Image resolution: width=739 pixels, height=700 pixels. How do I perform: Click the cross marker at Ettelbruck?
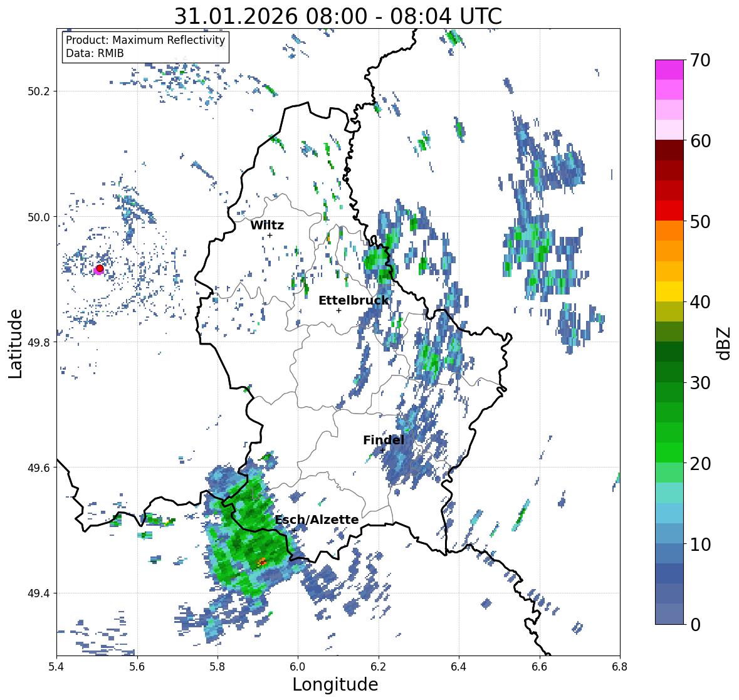(338, 310)
